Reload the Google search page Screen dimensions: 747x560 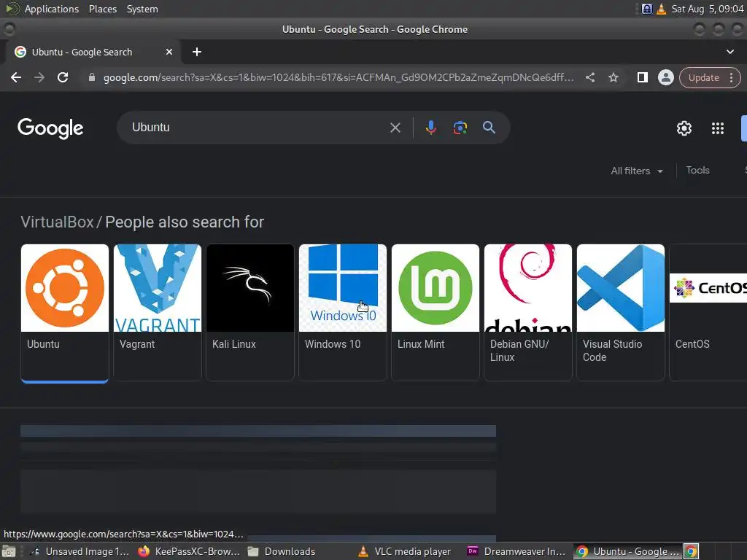point(63,77)
